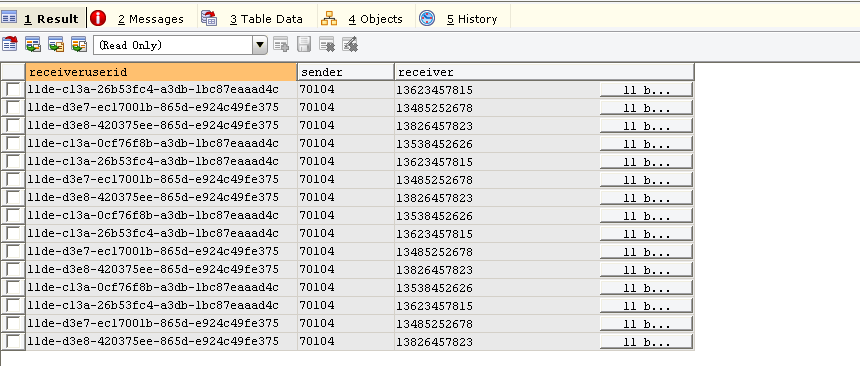Click the greyed-out Save changes floppy icon
This screenshot has width=860, height=366.
[304, 44]
